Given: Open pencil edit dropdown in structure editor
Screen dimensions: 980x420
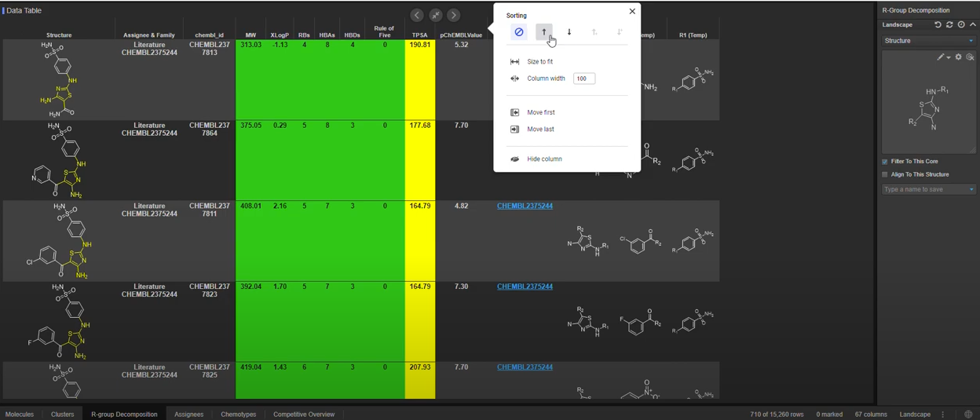Looking at the screenshot, I should point(943,57).
